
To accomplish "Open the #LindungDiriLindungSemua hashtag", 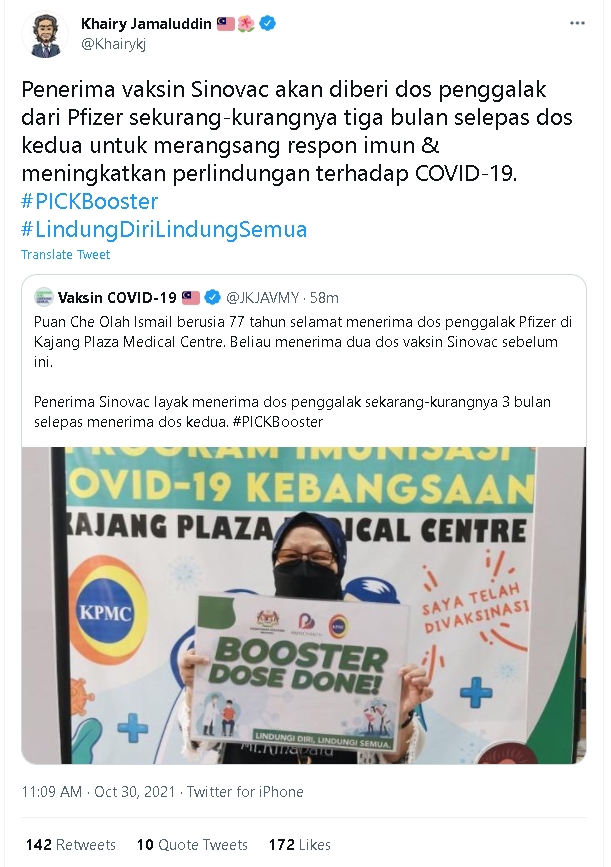I will click(x=164, y=229).
